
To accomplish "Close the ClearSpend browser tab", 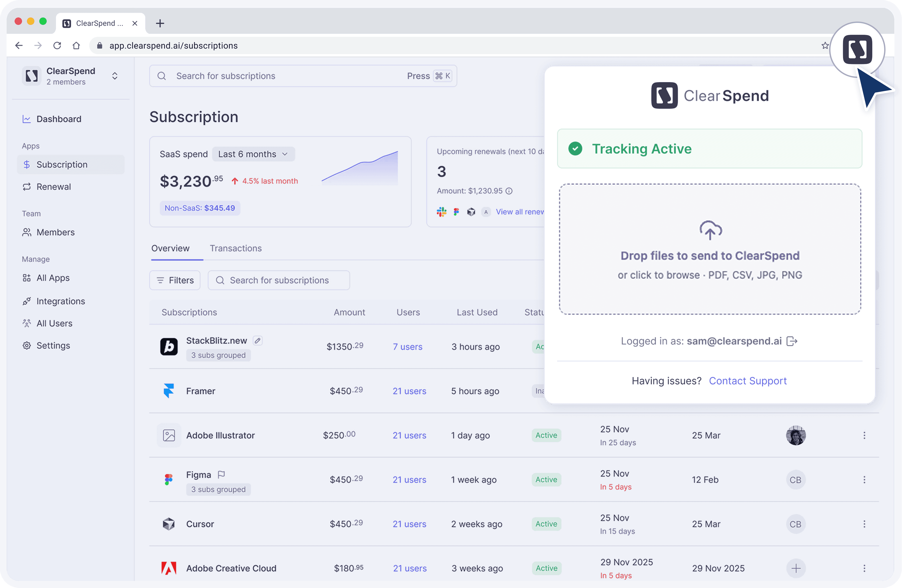I will [135, 23].
